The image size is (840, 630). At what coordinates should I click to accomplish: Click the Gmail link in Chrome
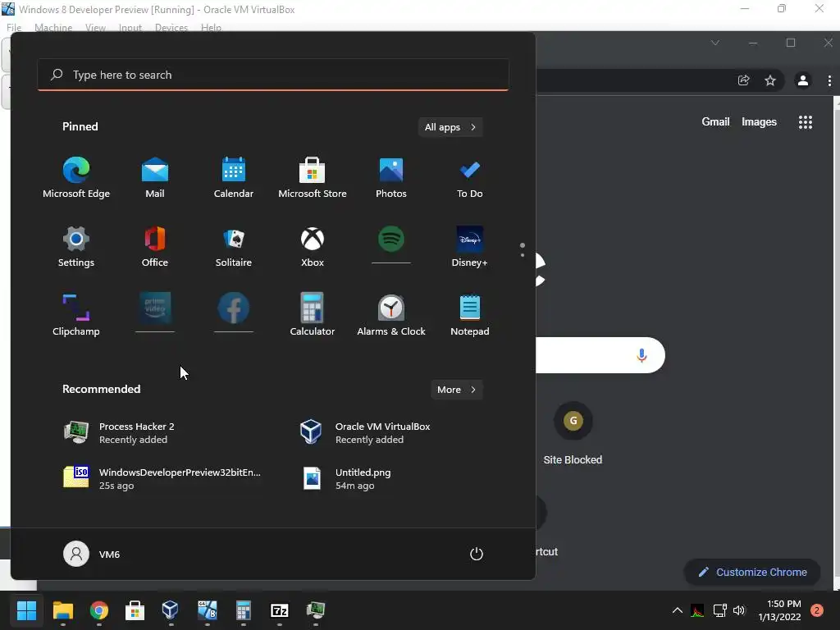(x=715, y=121)
